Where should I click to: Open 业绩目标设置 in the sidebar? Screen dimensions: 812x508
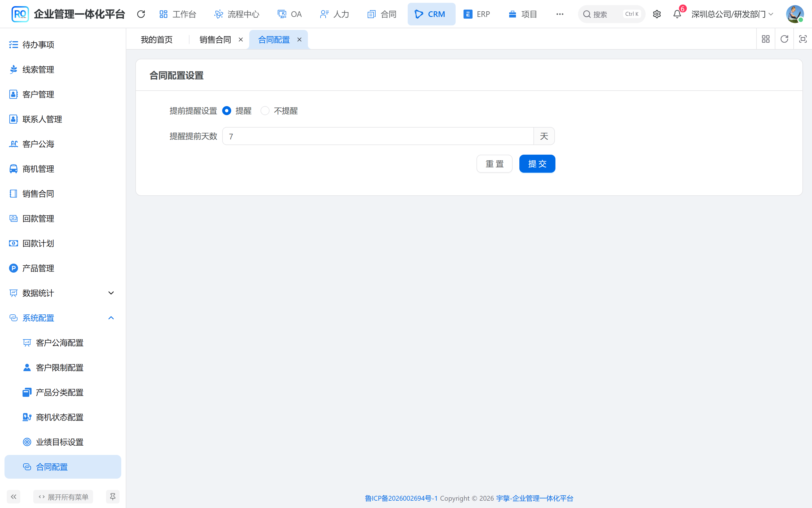[63, 442]
